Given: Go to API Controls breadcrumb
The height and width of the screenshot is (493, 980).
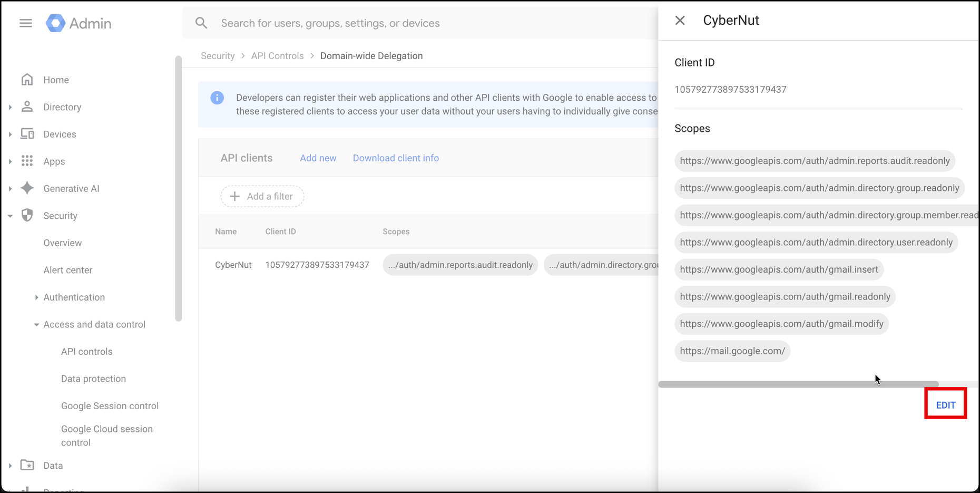Looking at the screenshot, I should (277, 56).
